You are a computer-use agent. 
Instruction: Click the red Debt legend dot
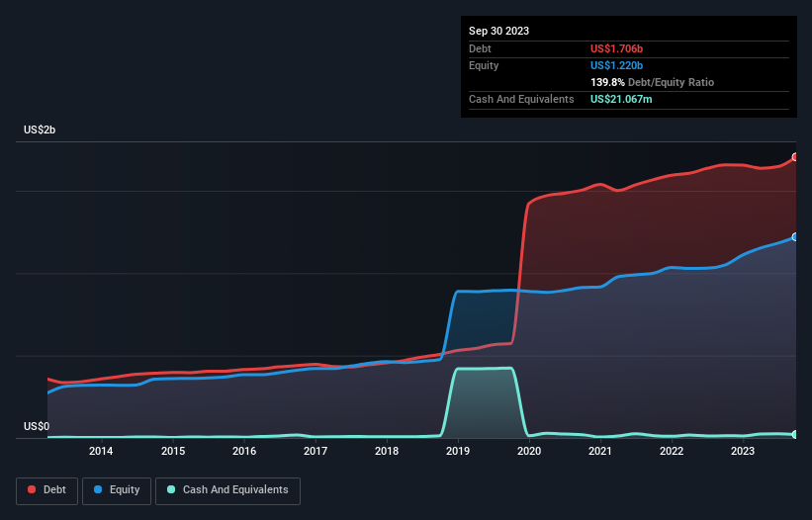pyautogui.click(x=32, y=489)
